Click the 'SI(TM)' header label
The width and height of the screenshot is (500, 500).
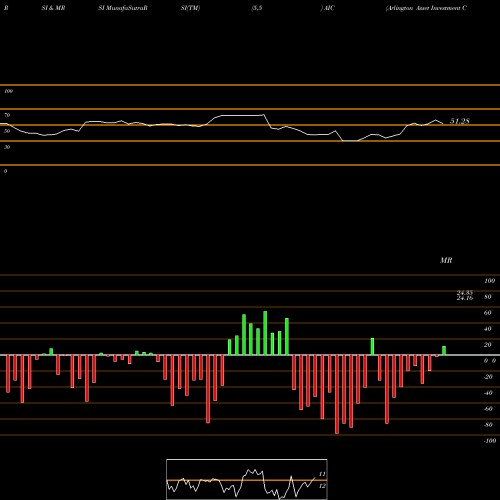(x=190, y=8)
